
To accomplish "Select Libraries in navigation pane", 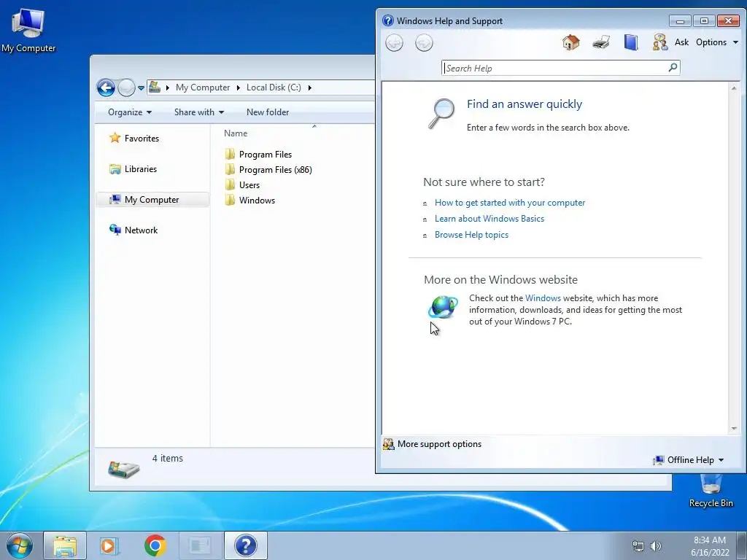I will [x=140, y=169].
